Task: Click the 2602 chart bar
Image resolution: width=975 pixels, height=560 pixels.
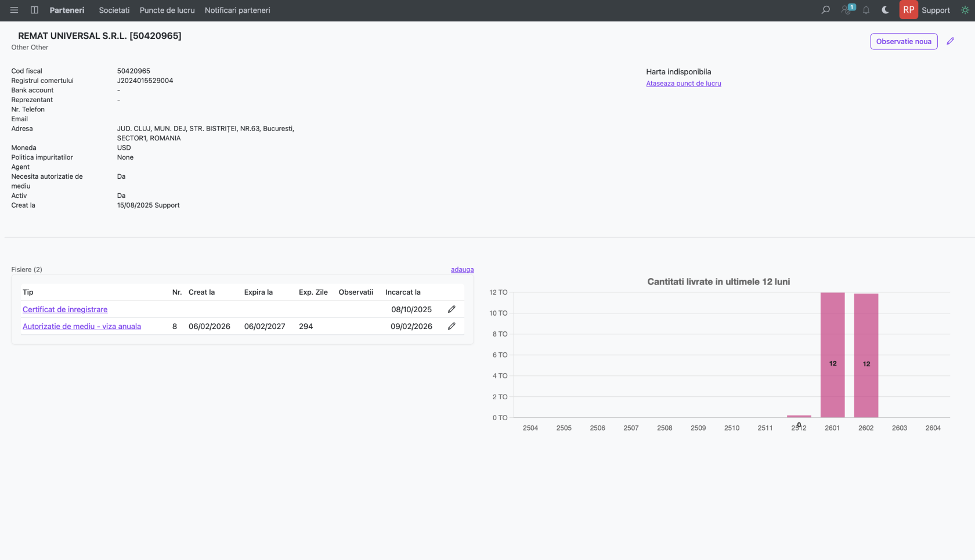Action: [866, 355]
